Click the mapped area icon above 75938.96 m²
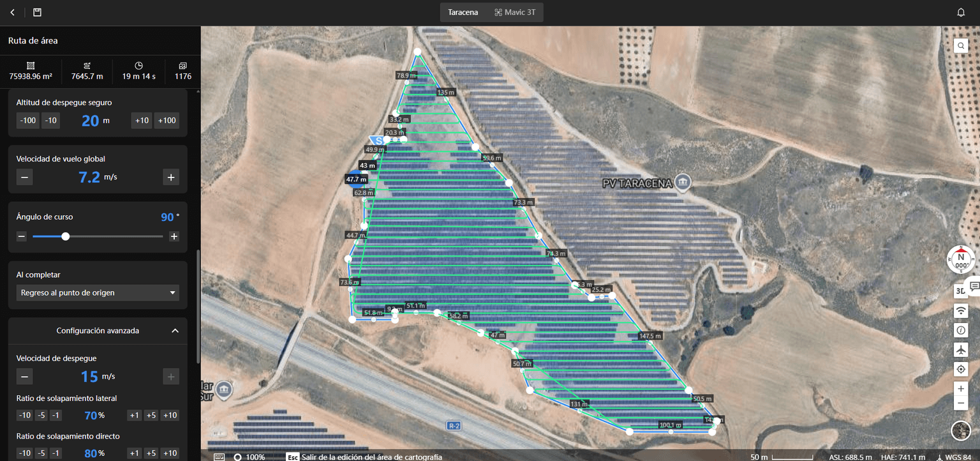980x461 pixels. click(x=31, y=65)
